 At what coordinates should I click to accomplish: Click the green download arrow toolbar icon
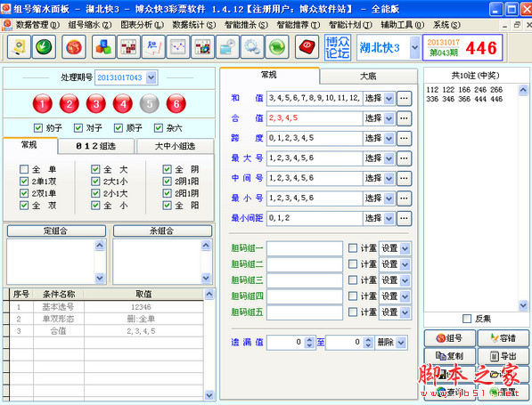(44, 47)
